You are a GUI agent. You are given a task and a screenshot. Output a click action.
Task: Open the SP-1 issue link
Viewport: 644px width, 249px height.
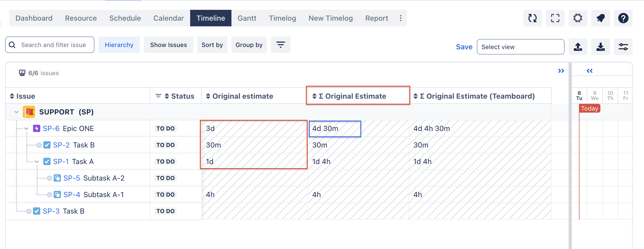pyautogui.click(x=61, y=162)
